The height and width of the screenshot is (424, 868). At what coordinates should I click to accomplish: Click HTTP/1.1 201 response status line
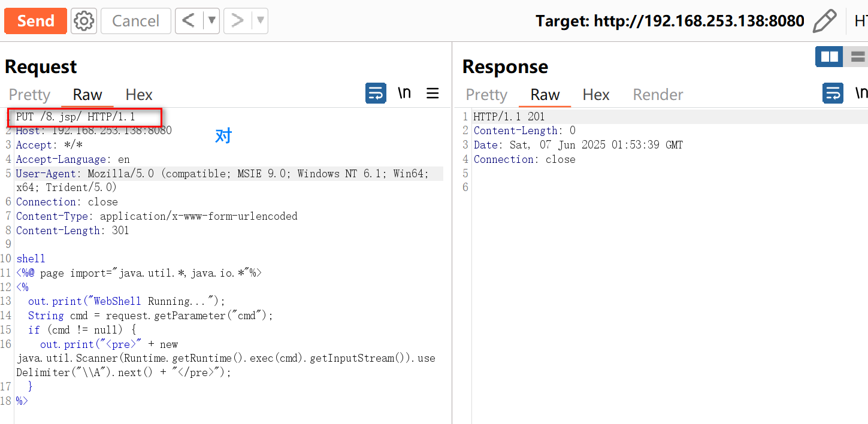509,117
